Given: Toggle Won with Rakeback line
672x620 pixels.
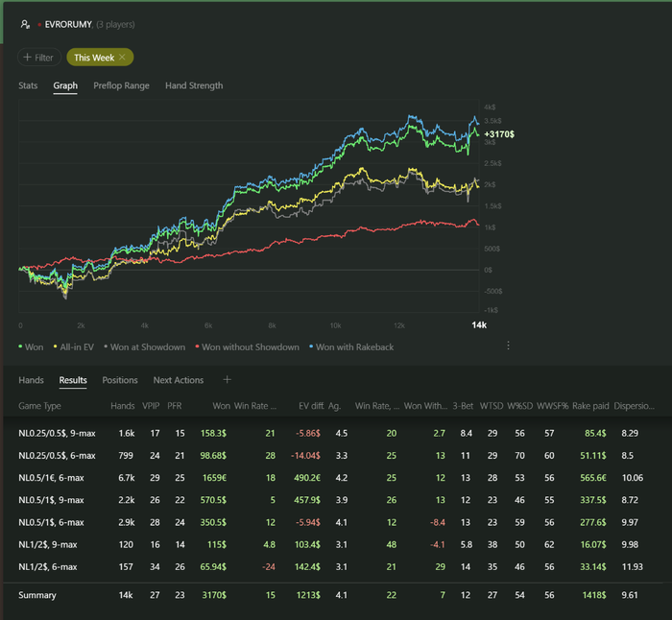Looking at the screenshot, I should pos(351,346).
